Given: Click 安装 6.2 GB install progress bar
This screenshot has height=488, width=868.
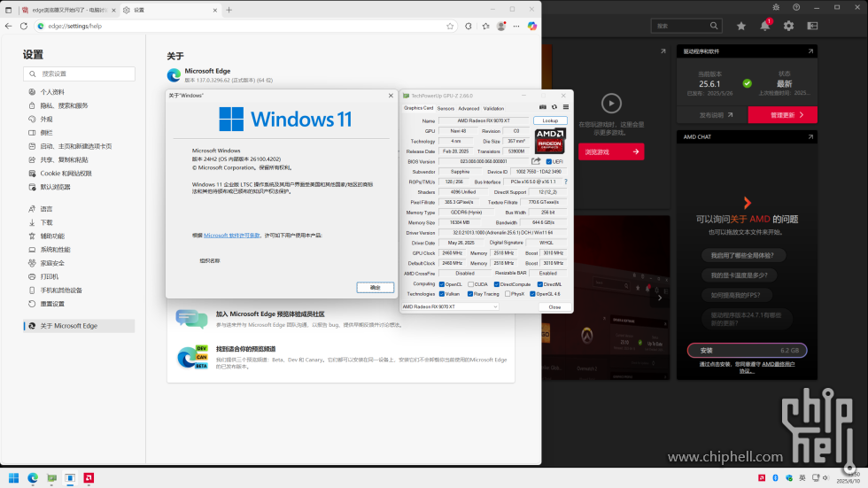Looking at the screenshot, I should [748, 350].
